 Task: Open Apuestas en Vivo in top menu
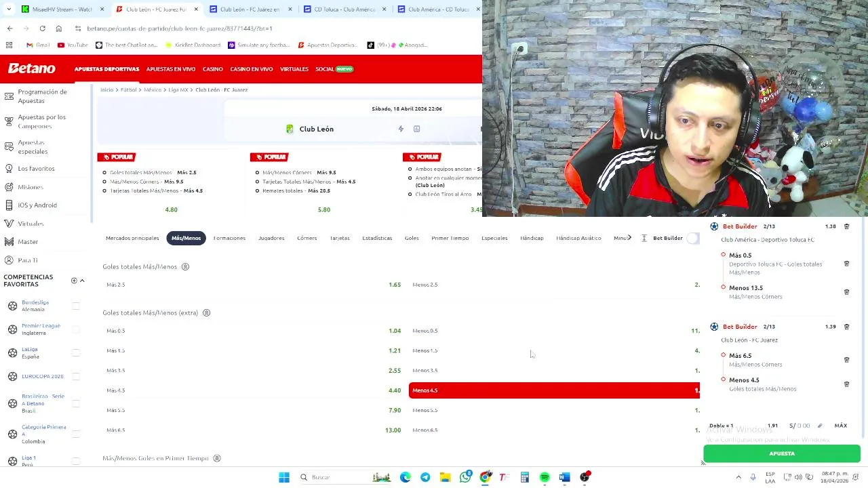tap(171, 69)
